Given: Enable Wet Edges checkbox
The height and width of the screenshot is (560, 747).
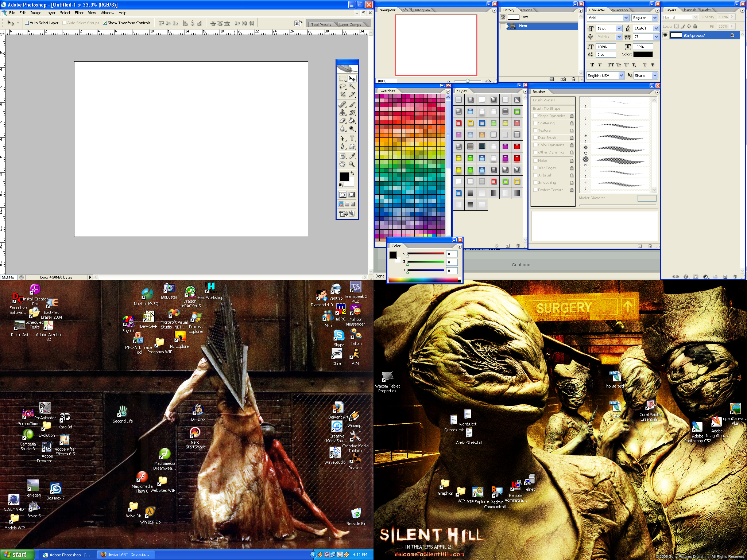Looking at the screenshot, I should pos(535,168).
